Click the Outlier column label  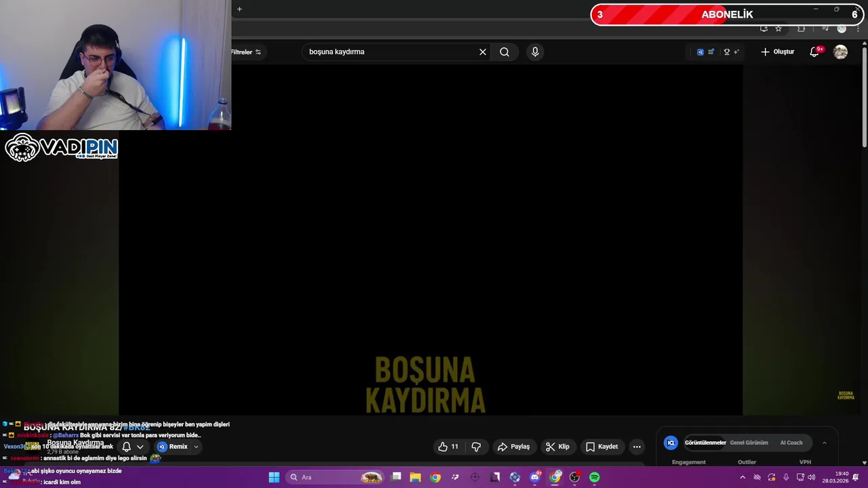(747, 462)
